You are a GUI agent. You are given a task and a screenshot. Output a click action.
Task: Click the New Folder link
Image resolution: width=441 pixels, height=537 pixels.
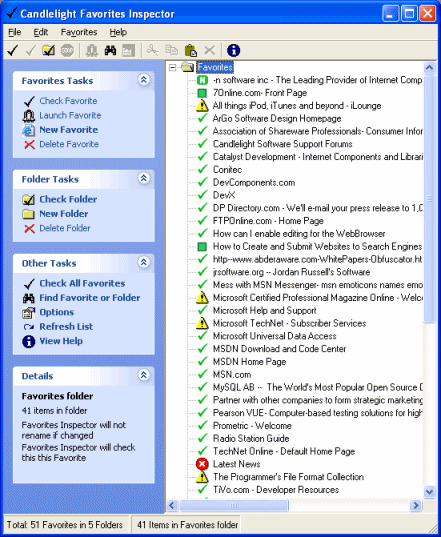(x=64, y=214)
